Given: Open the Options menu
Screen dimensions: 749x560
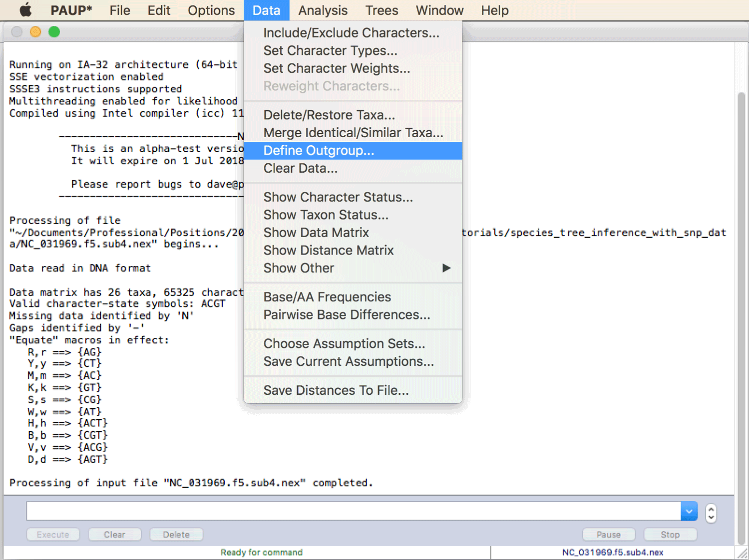Looking at the screenshot, I should (211, 10).
